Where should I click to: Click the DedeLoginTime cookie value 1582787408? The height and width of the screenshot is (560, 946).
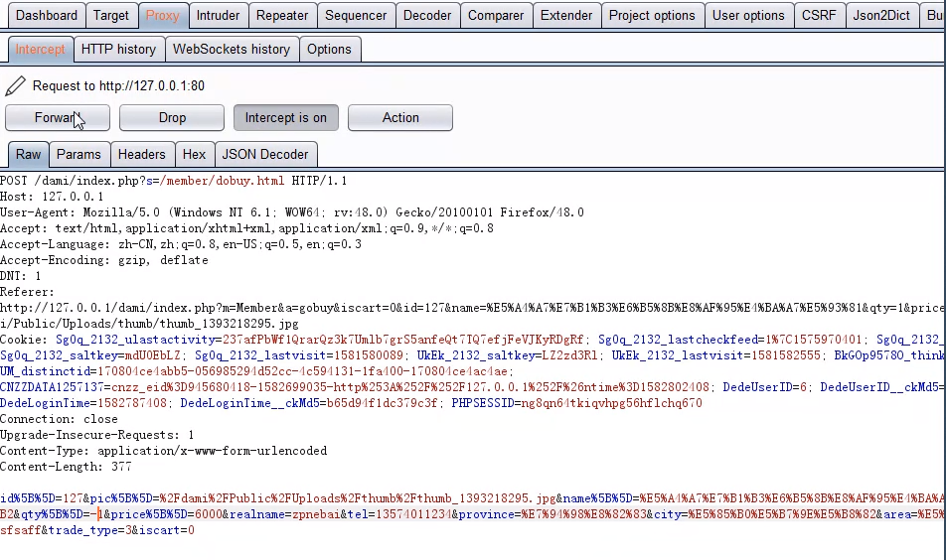[x=131, y=403]
